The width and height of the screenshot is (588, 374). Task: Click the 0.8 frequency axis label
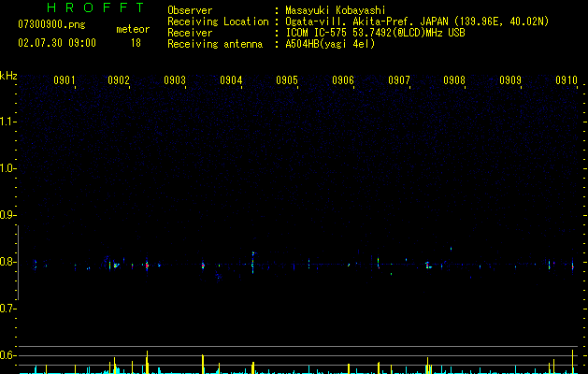[x=7, y=262]
